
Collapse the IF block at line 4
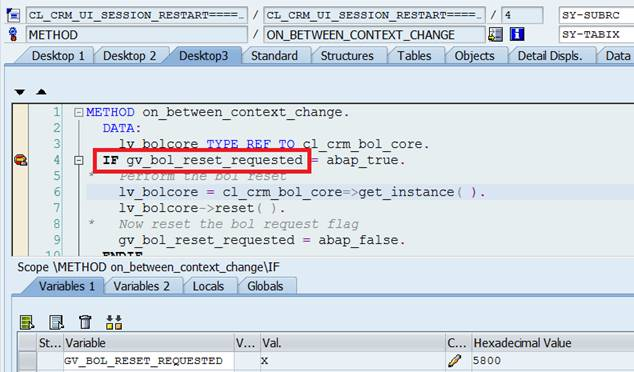[79, 161]
